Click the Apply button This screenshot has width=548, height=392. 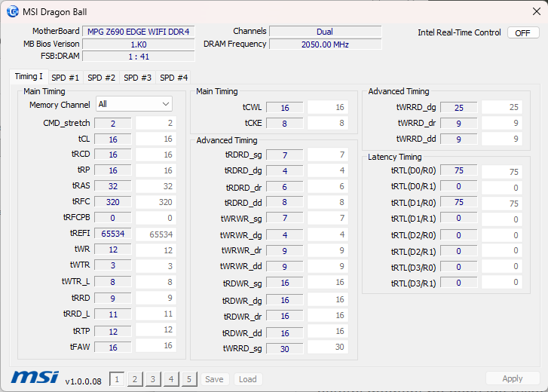pyautogui.click(x=513, y=378)
